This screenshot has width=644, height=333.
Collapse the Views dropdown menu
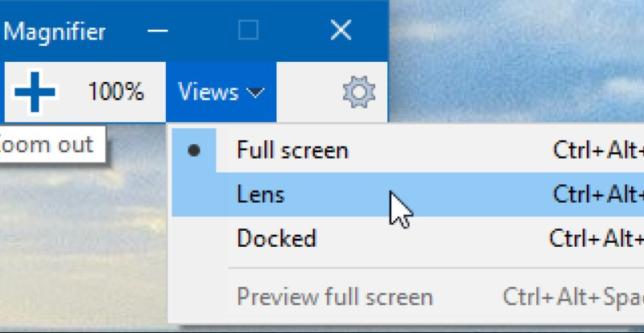[221, 92]
